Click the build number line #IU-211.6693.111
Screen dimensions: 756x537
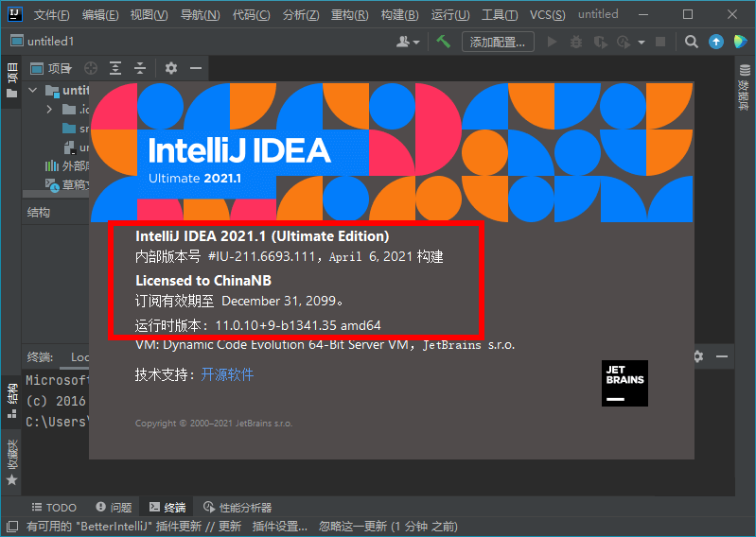coord(290,256)
